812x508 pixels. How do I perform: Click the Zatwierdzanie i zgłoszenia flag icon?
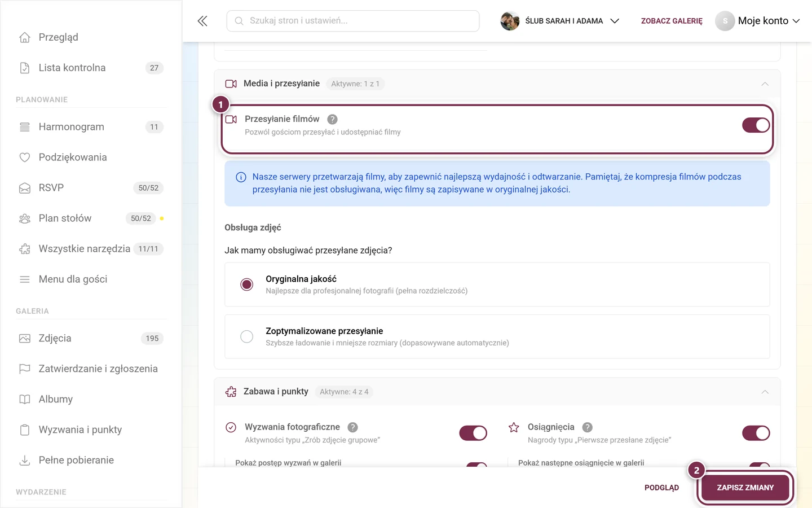pos(25,369)
